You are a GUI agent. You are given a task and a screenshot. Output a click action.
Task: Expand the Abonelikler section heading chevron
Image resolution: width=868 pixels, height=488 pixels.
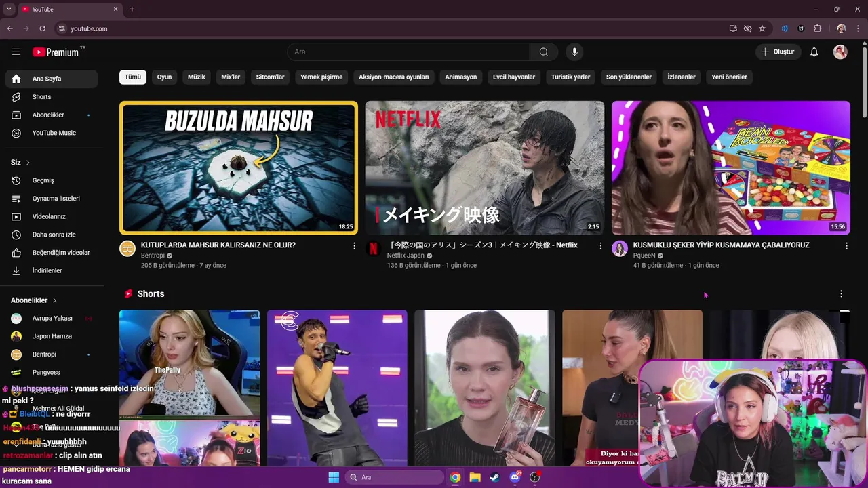tap(54, 300)
